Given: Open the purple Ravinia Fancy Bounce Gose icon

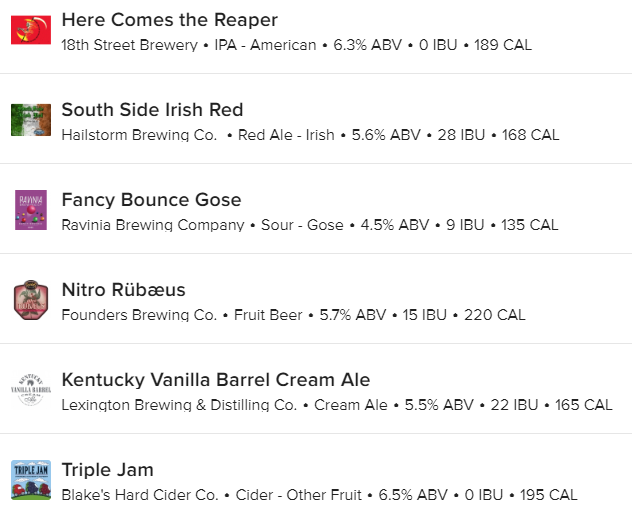Looking at the screenshot, I should pyautogui.click(x=31, y=210).
